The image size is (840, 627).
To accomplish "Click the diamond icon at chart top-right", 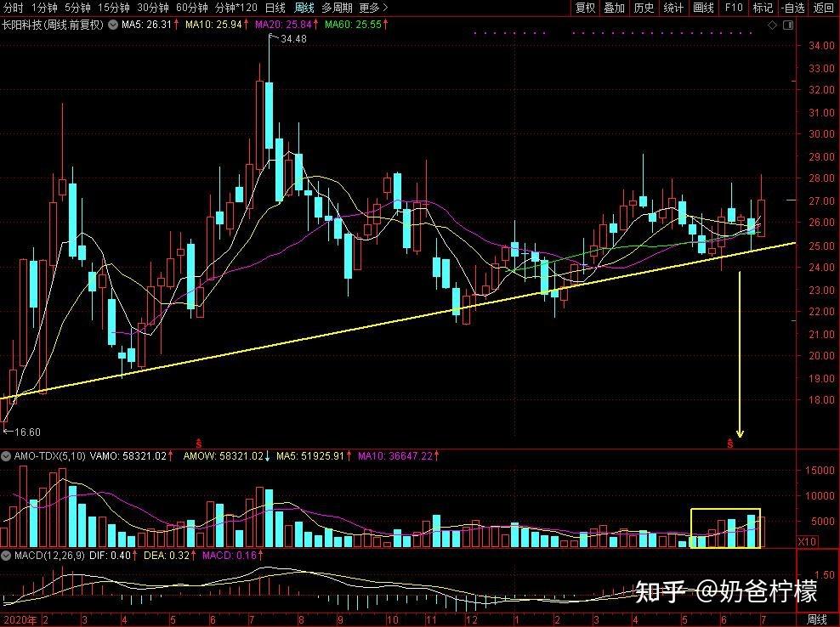I will pyautogui.click(x=772, y=25).
